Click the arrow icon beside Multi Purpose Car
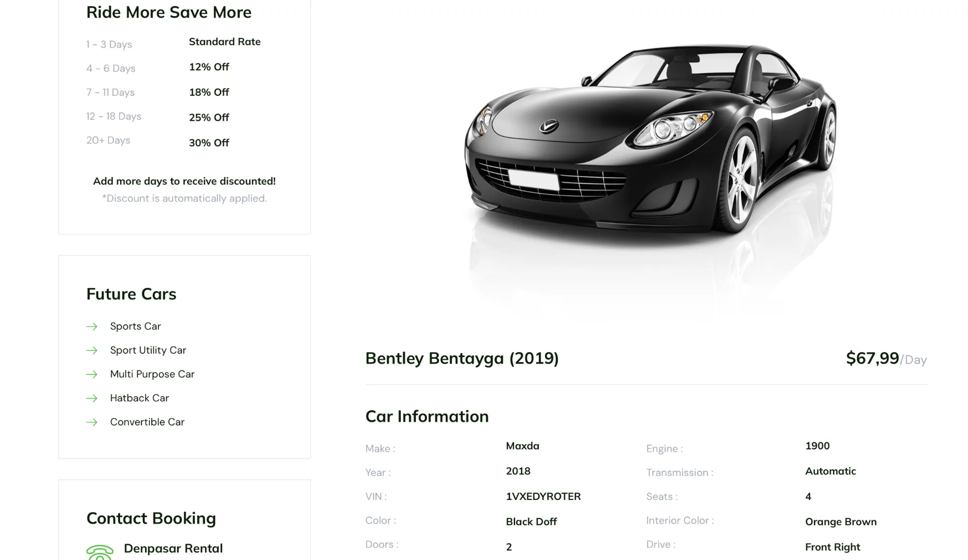The height and width of the screenshot is (560, 968). click(x=92, y=375)
